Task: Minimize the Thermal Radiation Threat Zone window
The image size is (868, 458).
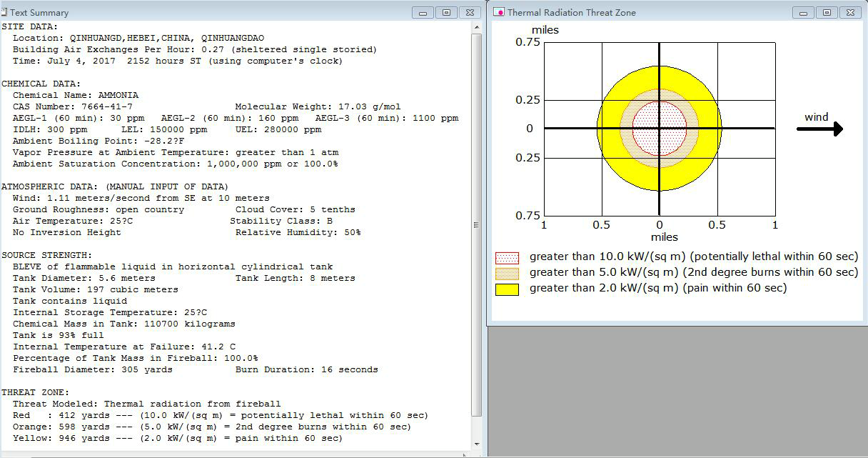Action: click(x=804, y=12)
